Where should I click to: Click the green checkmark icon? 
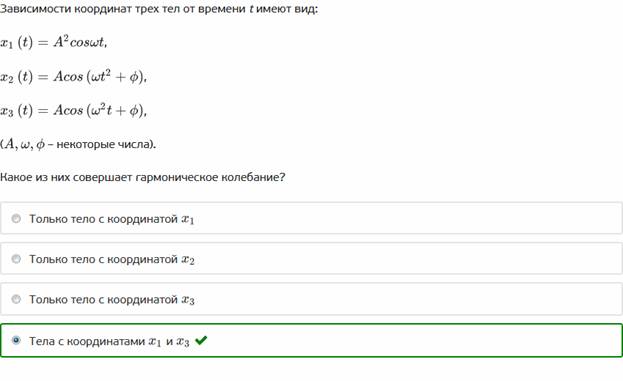(x=201, y=340)
